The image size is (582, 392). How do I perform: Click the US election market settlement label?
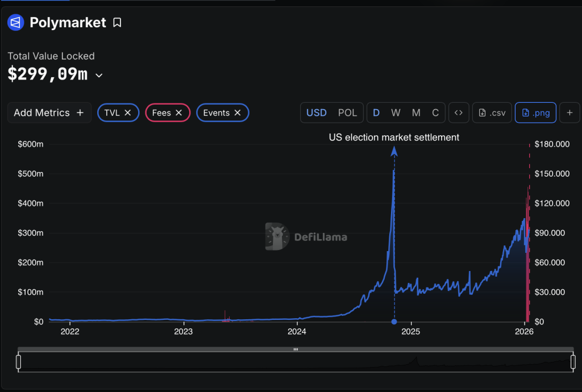394,137
